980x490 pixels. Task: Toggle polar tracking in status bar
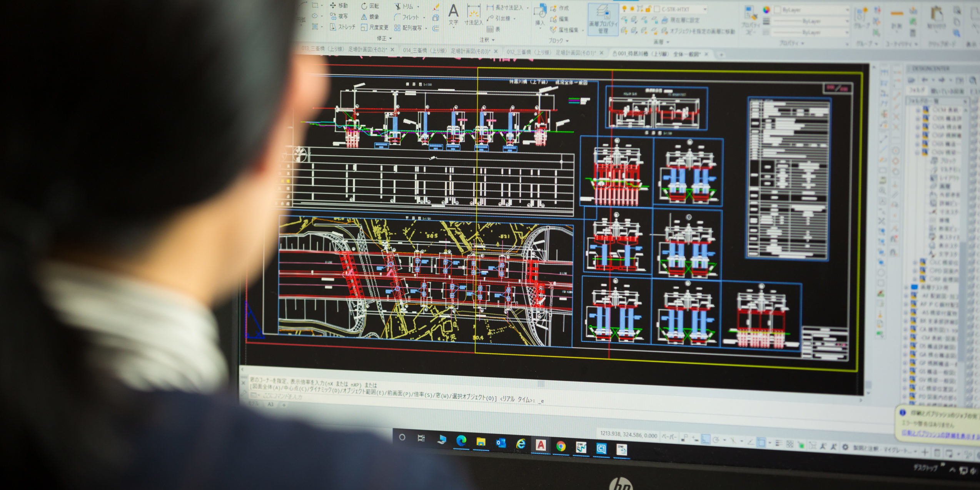click(x=716, y=440)
